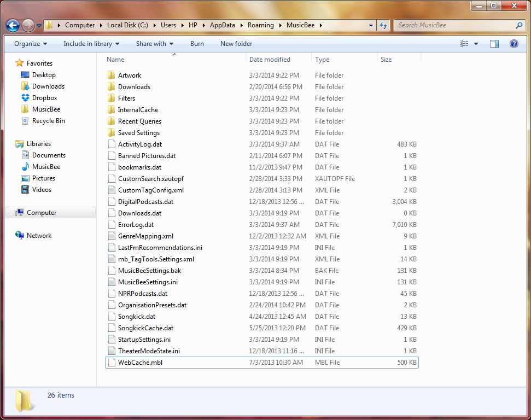The width and height of the screenshot is (531, 420).
Task: Click the Search MusicBee input field
Action: (x=456, y=25)
